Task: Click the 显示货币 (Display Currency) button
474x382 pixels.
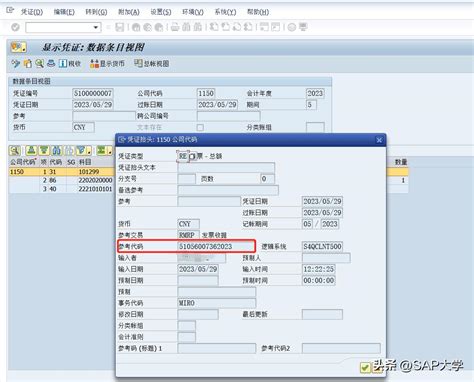Action: (x=107, y=63)
